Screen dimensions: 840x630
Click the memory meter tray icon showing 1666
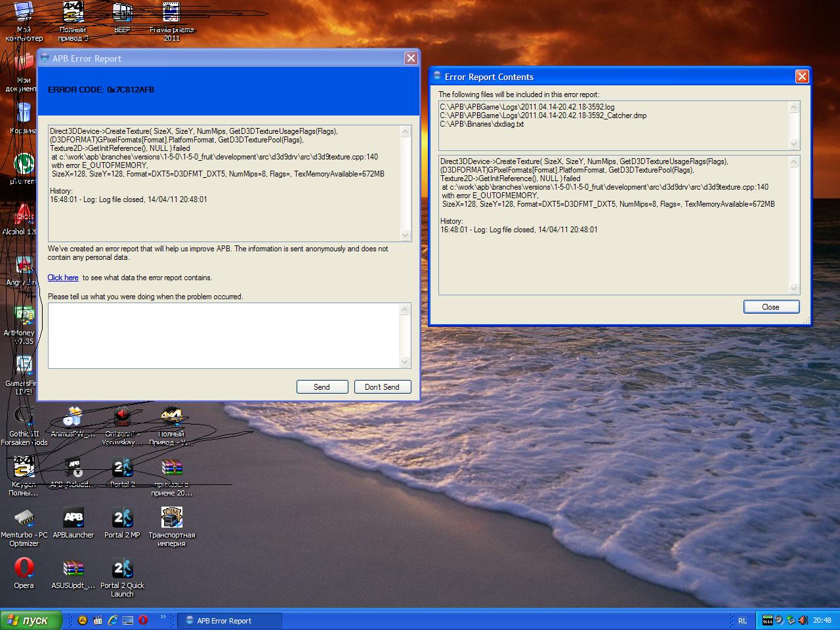point(768,620)
